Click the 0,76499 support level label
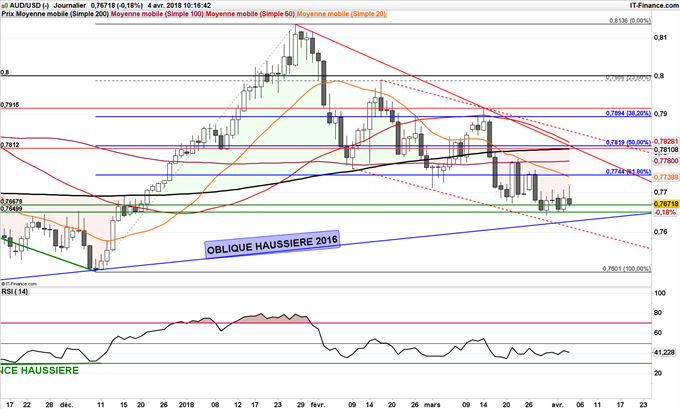 [x=11, y=209]
